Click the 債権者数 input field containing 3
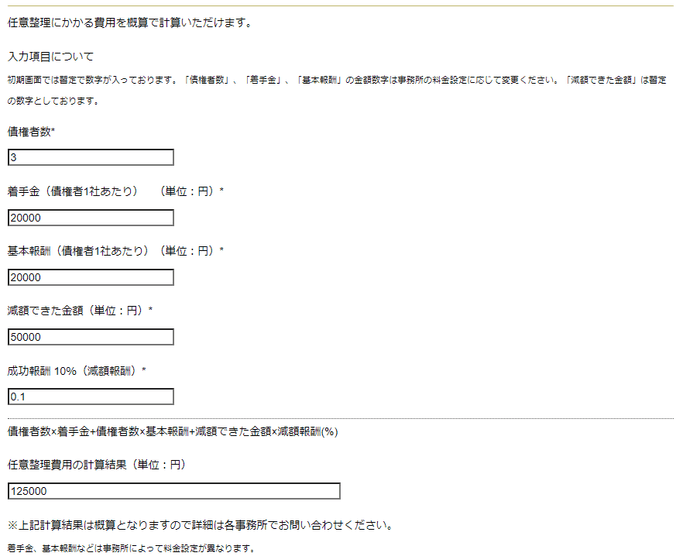Screen dimensions: 700x560 coord(90,157)
